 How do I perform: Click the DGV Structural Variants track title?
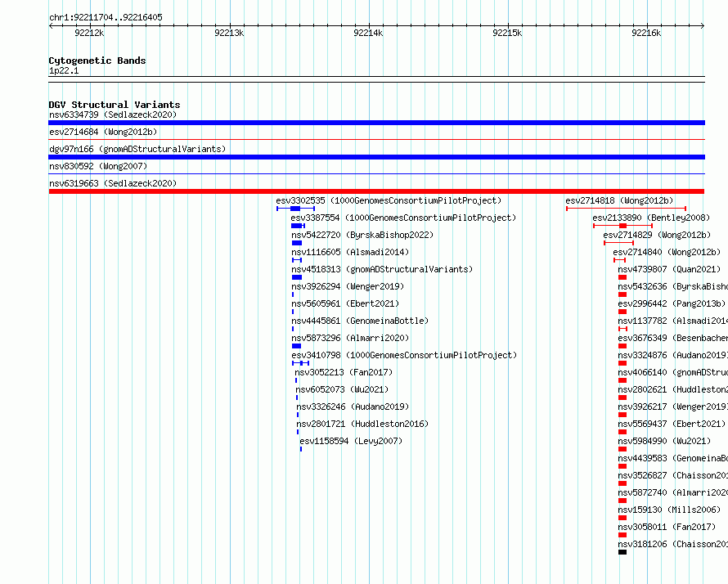click(x=115, y=105)
